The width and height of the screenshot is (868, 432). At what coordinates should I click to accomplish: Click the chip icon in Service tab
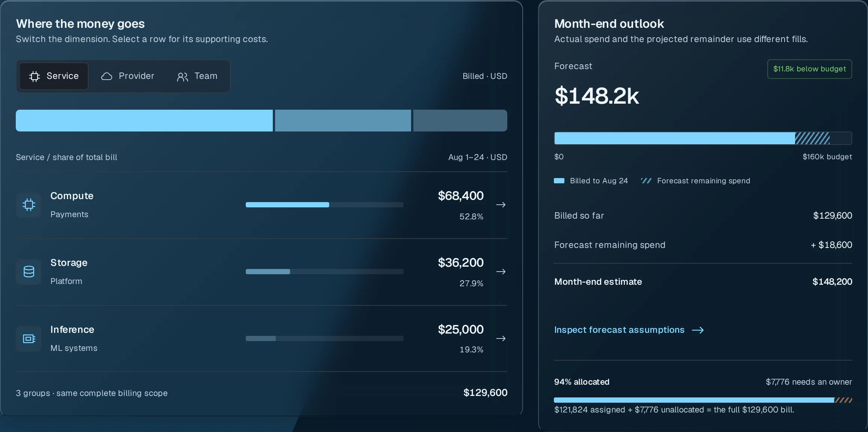35,77
